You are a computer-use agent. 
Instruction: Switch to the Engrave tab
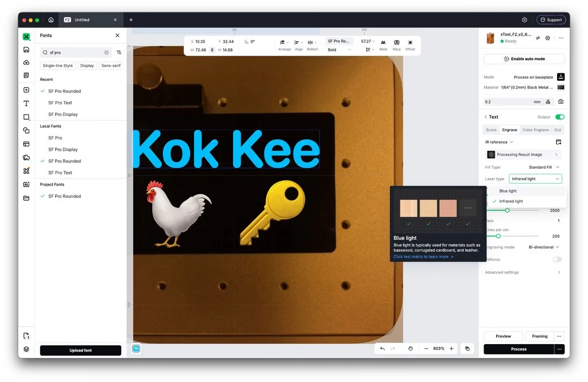[x=509, y=130]
